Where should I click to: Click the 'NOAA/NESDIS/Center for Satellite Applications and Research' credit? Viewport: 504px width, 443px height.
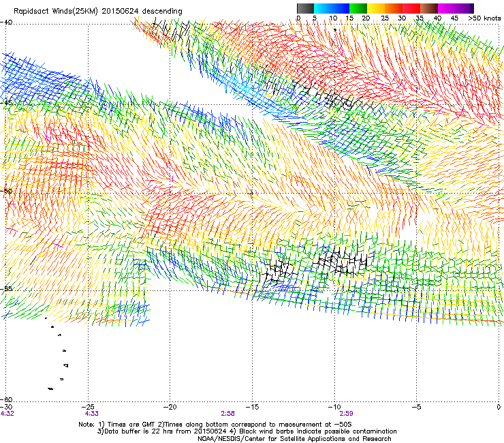point(294,439)
